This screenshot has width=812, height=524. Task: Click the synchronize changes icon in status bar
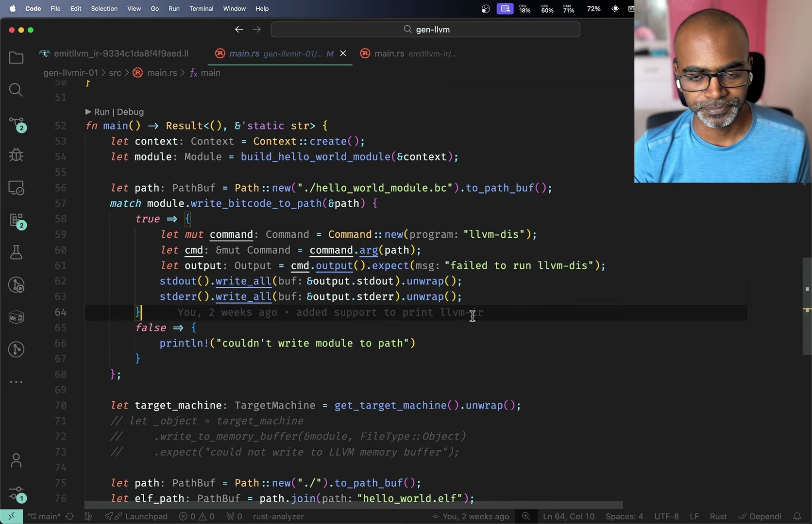[x=70, y=516]
